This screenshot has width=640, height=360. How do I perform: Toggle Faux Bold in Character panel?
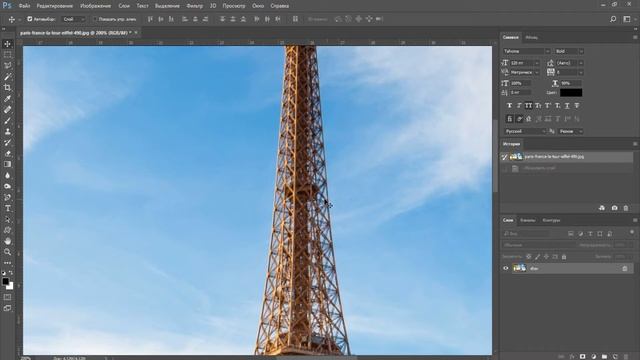(509, 106)
